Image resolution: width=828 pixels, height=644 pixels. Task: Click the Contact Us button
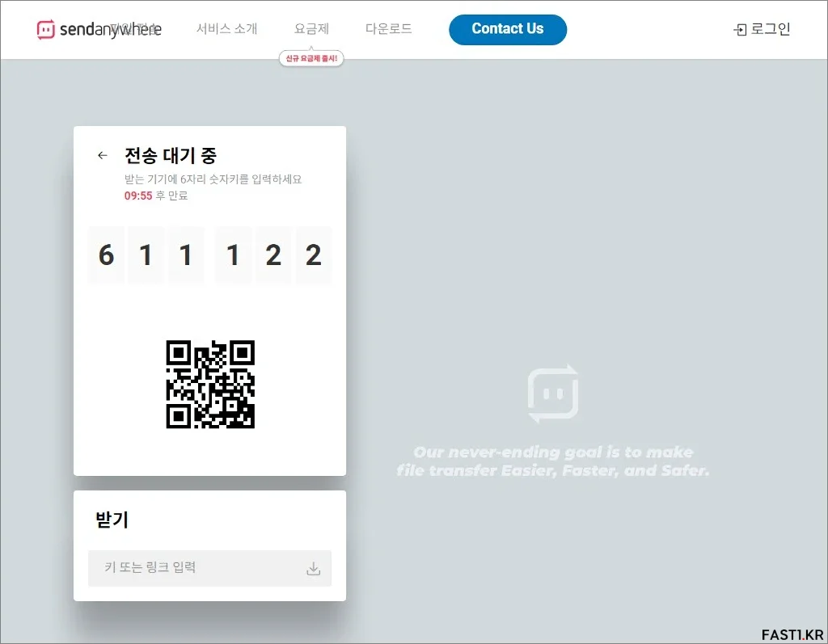tap(508, 30)
